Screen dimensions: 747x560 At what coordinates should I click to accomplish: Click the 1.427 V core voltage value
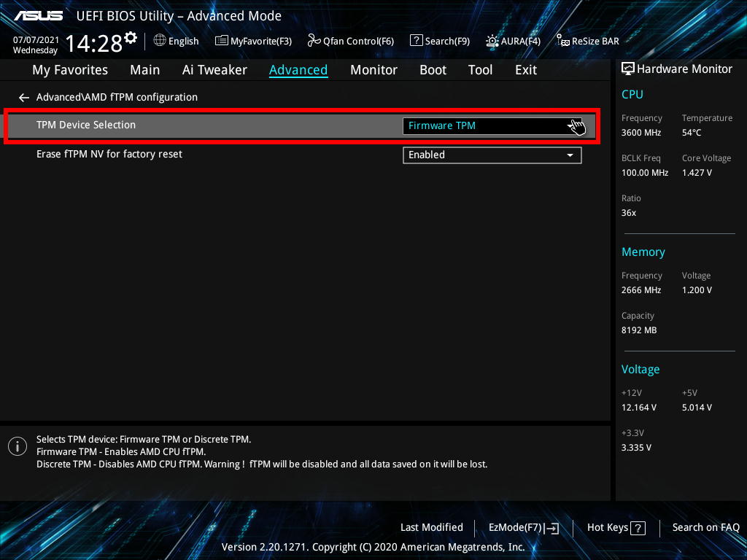697,173
